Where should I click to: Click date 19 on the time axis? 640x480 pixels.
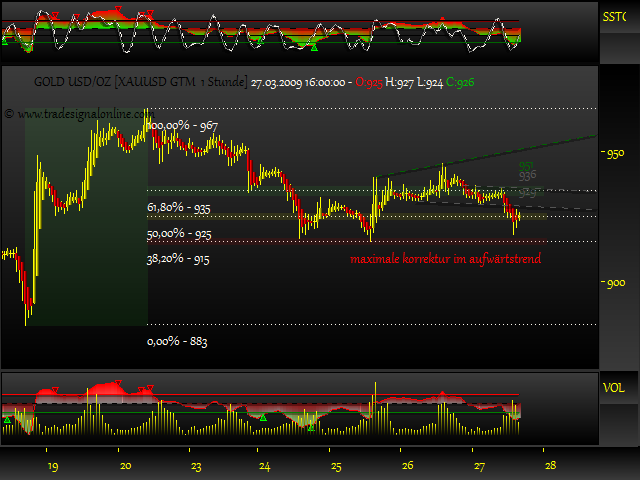point(53,465)
